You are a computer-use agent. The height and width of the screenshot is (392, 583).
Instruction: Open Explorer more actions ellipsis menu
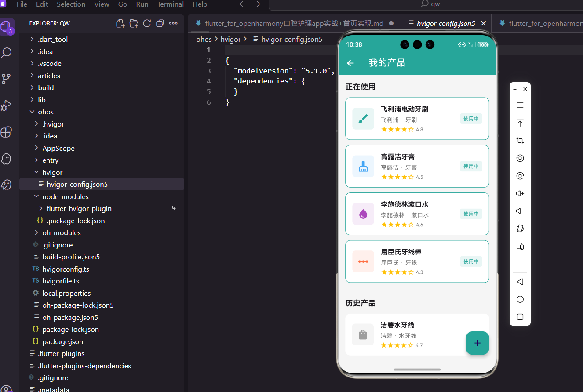[x=173, y=23]
